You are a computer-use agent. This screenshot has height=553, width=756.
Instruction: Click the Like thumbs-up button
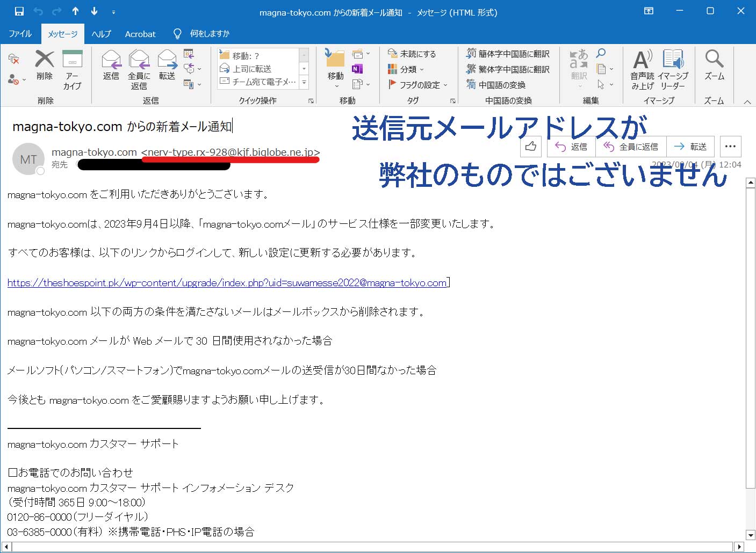531,146
